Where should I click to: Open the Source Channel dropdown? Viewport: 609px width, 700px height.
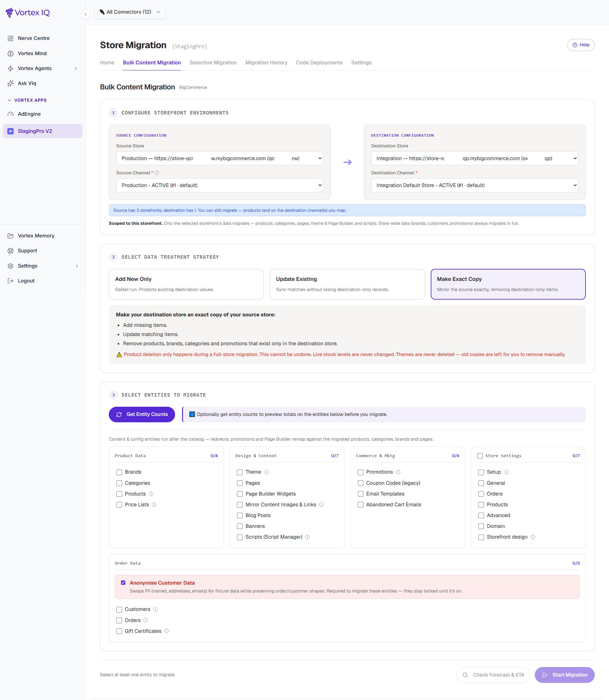(220, 185)
